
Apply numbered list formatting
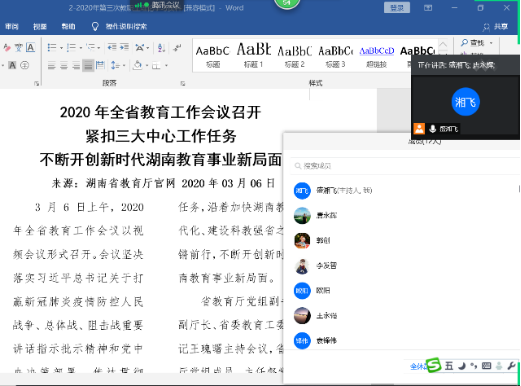(71, 48)
